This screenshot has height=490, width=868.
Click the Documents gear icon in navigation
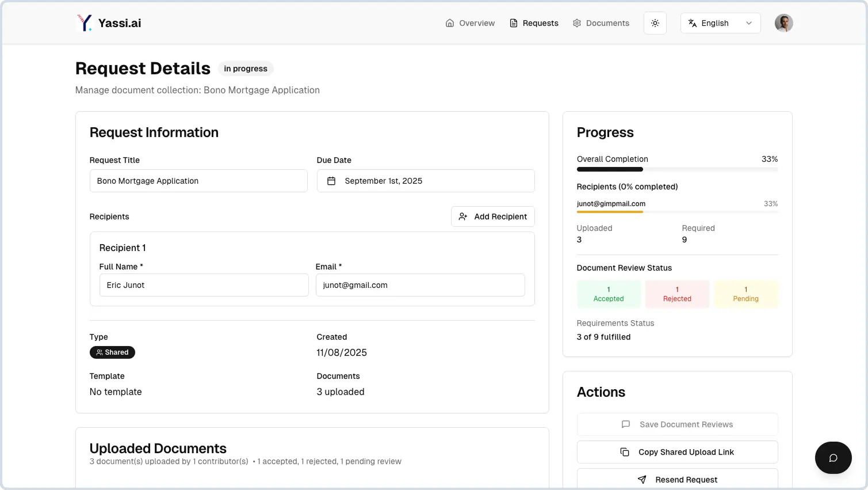[576, 23]
